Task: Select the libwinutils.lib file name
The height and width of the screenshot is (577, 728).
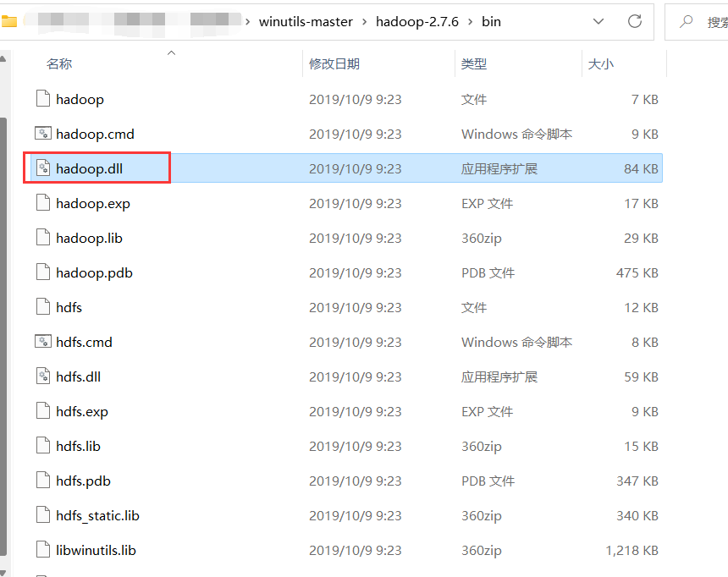Action: tap(96, 550)
